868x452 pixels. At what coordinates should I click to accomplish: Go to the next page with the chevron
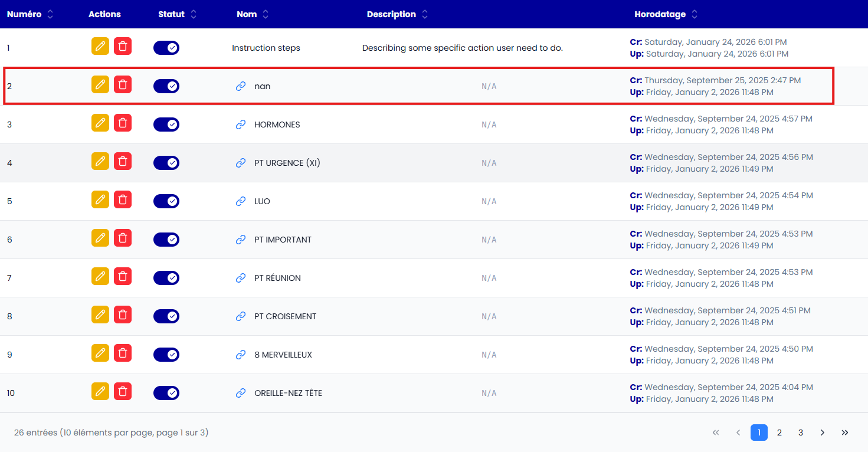[x=822, y=432]
